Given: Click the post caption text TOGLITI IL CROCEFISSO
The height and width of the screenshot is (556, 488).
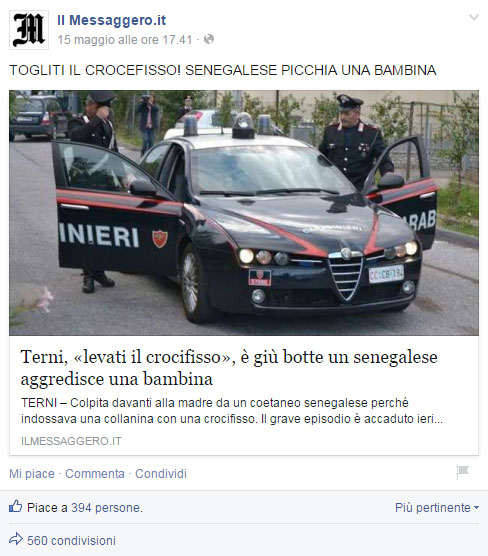Looking at the screenshot, I should [223, 70].
